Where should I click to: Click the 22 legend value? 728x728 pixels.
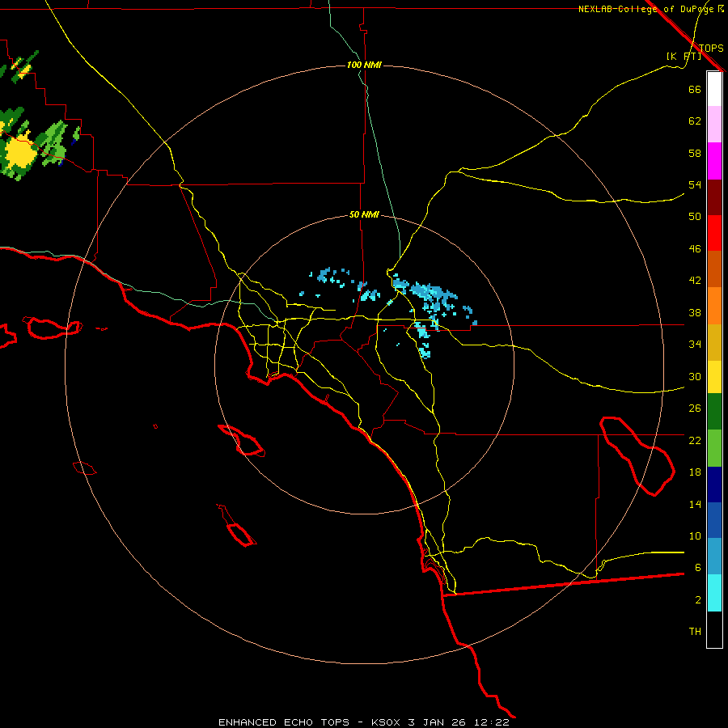pyautogui.click(x=695, y=440)
